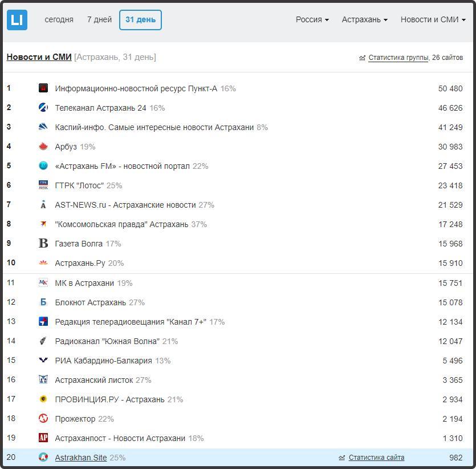The height and width of the screenshot is (469, 476).
Task: Open Редакция телерадиовещания "Канал 7+"
Action: [131, 322]
